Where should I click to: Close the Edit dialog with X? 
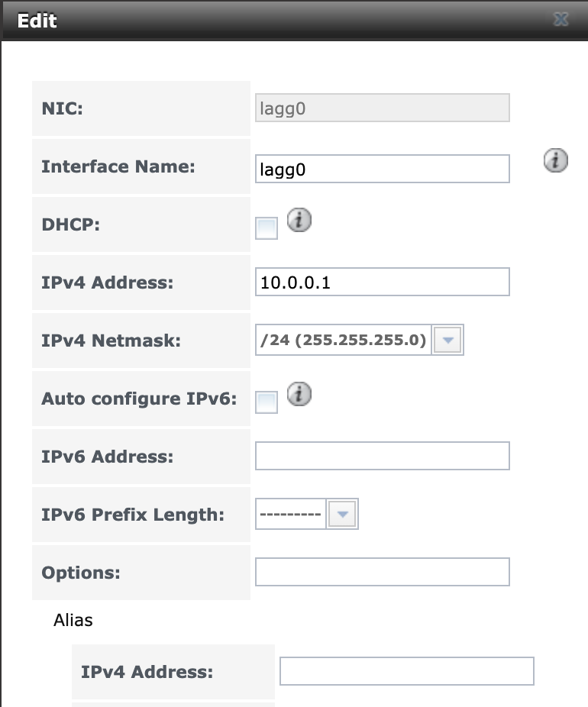click(561, 19)
